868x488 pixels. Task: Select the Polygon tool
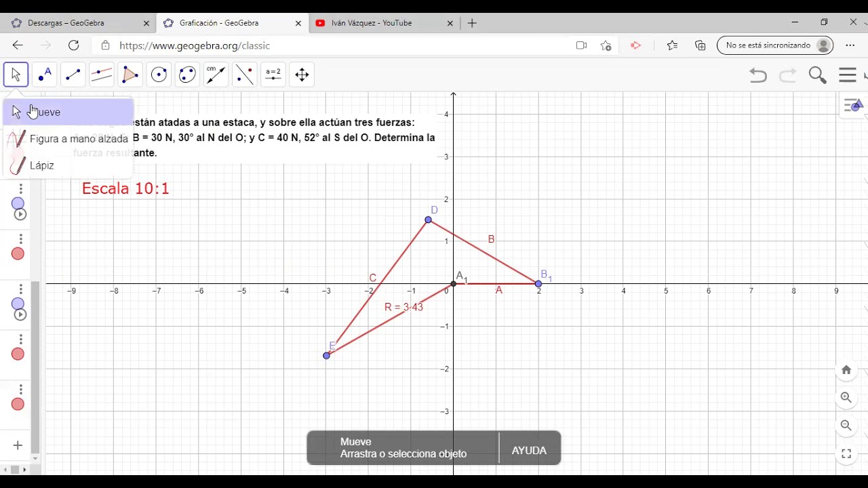pos(130,75)
